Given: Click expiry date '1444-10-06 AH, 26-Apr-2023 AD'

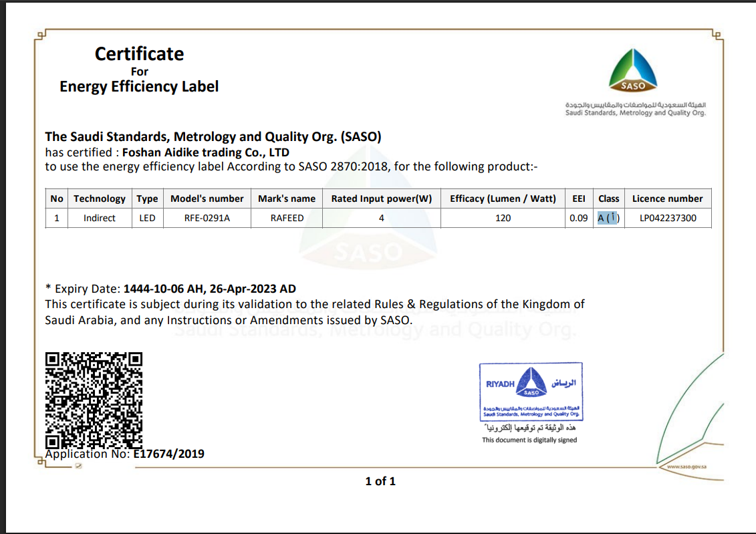Looking at the screenshot, I should [210, 289].
